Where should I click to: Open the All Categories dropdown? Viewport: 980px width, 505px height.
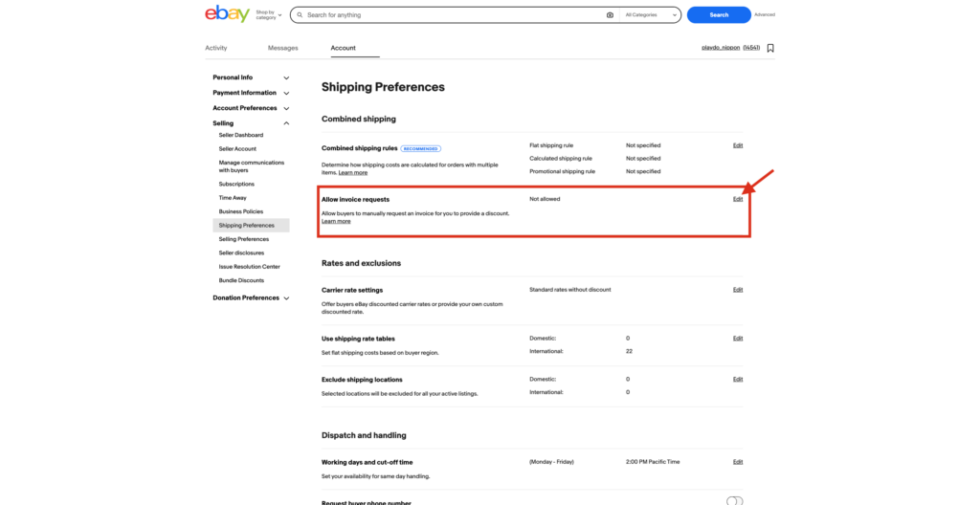click(651, 15)
